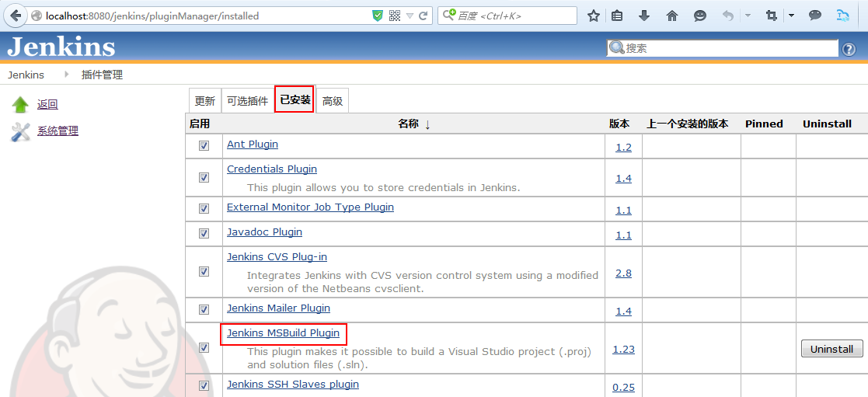This screenshot has height=397, width=868.
Task: Open the 系统管理 link in sidebar
Action: coord(58,131)
